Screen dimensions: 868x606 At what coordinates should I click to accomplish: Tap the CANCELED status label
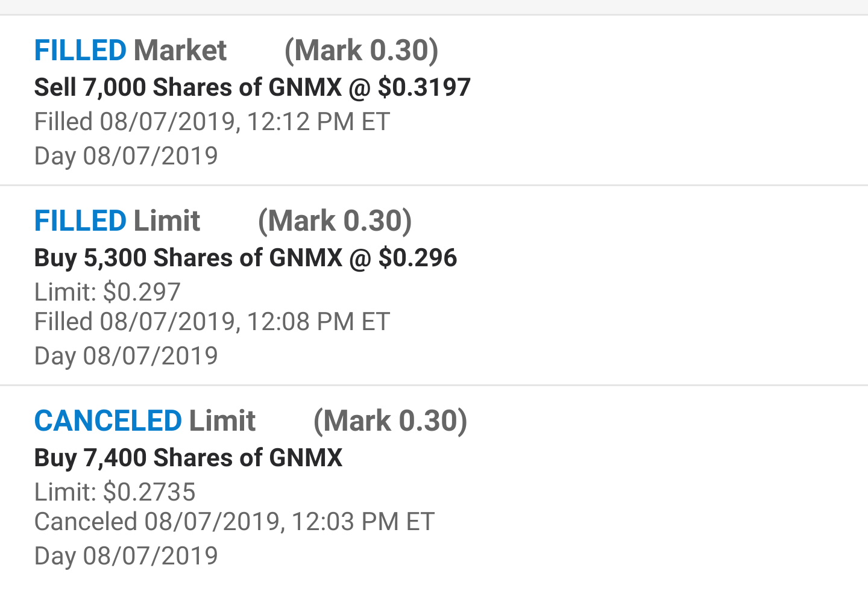coord(108,421)
